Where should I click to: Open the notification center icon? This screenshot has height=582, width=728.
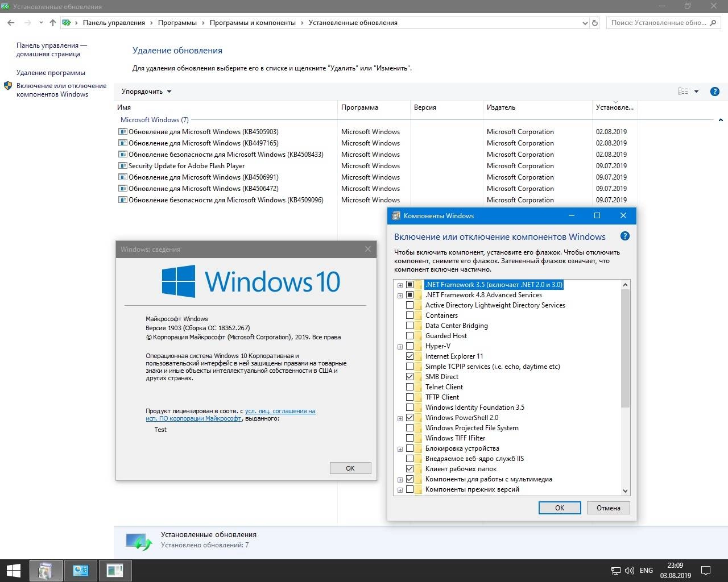click(x=706, y=571)
